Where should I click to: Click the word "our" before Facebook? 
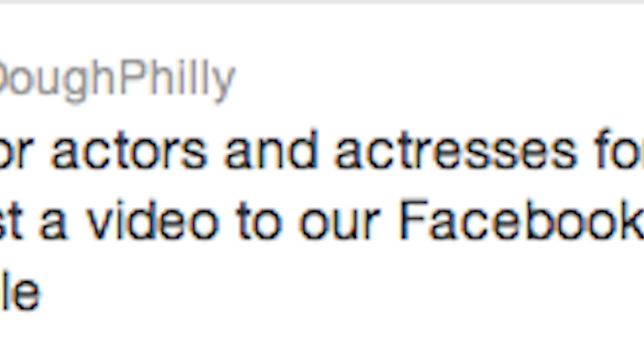click(339, 224)
